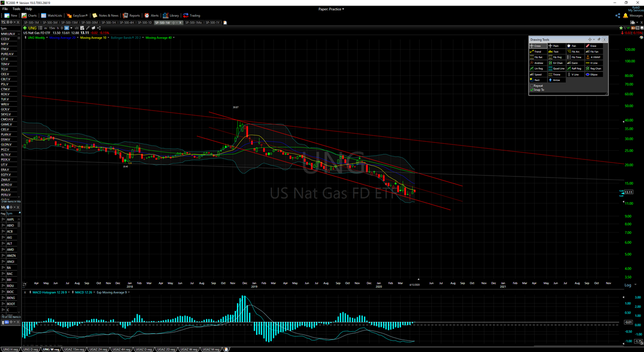Select the Andrew pitchfork tool

click(537, 63)
